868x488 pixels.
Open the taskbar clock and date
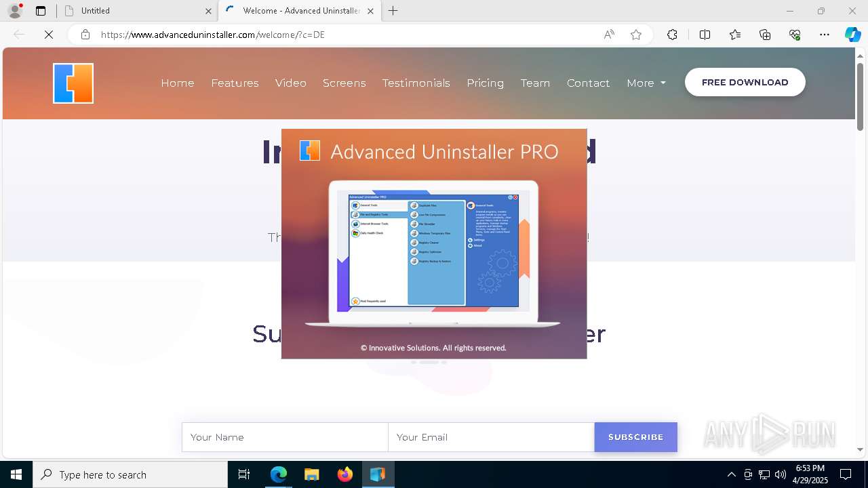point(810,474)
